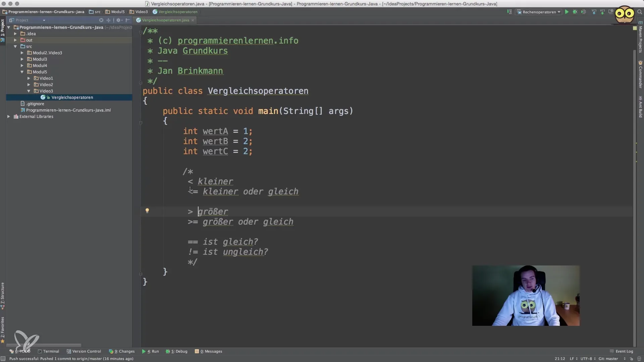Toggle tool window buttons at status bar corner
The image size is (644, 362).
coord(3,359)
